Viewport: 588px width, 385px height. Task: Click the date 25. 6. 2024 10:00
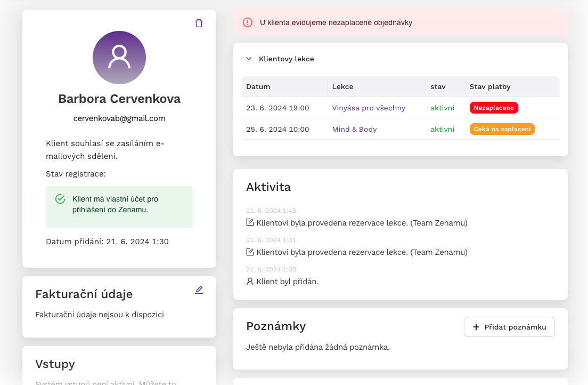click(x=277, y=129)
